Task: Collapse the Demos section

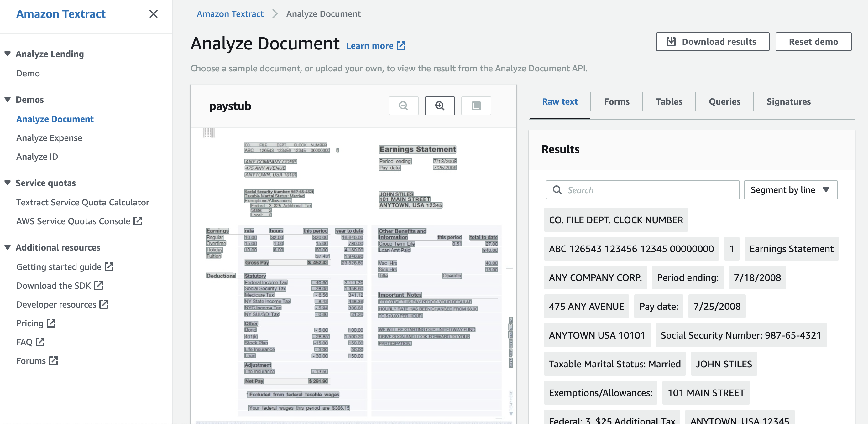Action: (8, 100)
